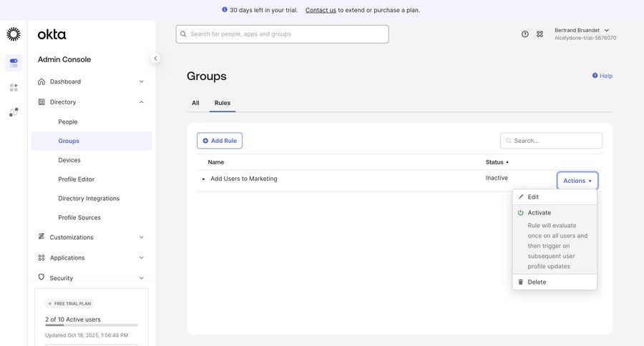Click the Security shield icon

pyautogui.click(x=41, y=277)
